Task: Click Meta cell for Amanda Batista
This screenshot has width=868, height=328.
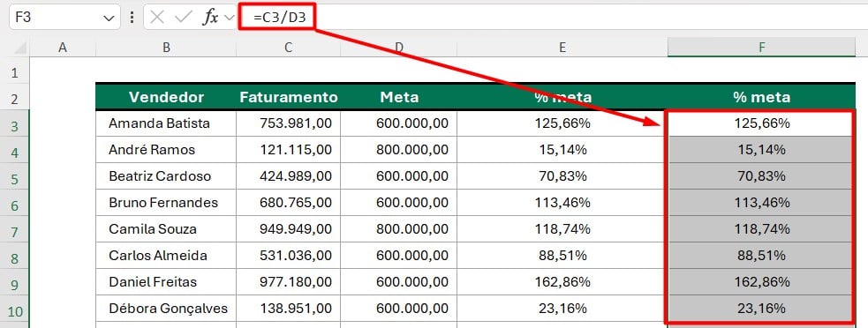Action: [x=399, y=123]
